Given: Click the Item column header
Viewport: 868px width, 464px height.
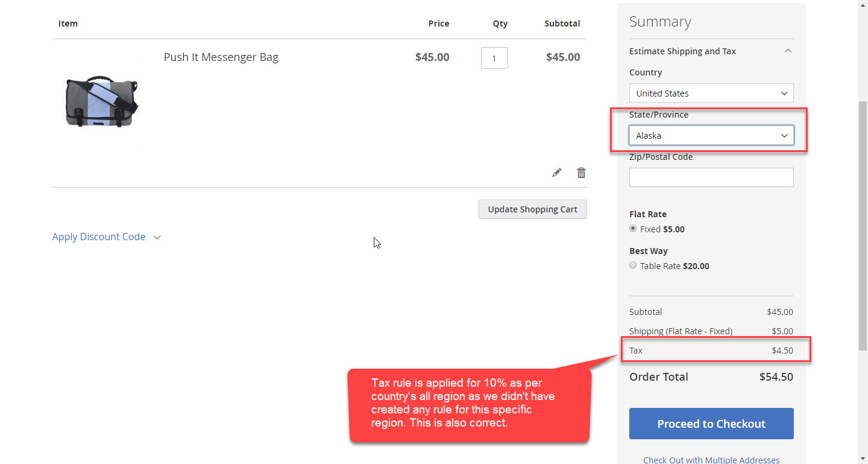Looking at the screenshot, I should [x=68, y=24].
